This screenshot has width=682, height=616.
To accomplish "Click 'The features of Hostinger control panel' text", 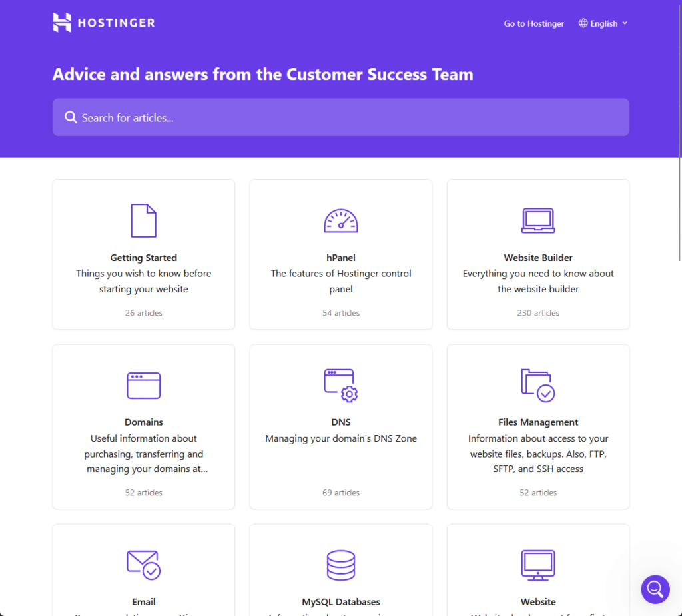I will coord(340,281).
